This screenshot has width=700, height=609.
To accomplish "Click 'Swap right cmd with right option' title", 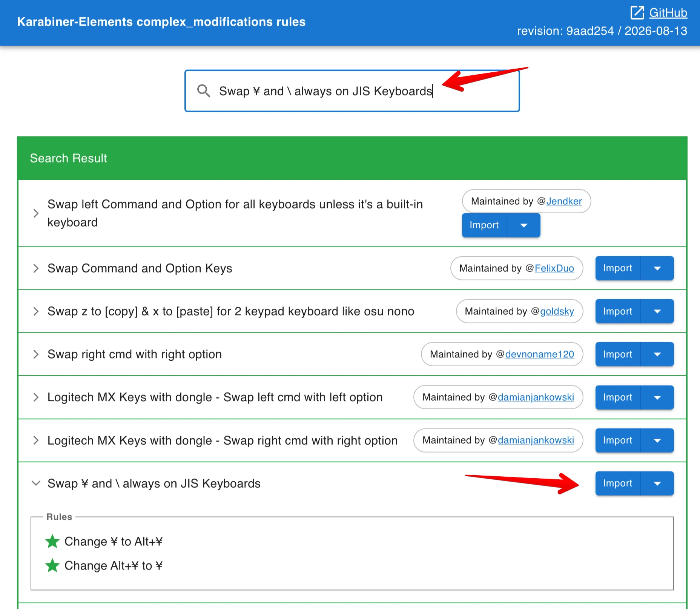I will point(135,354).
